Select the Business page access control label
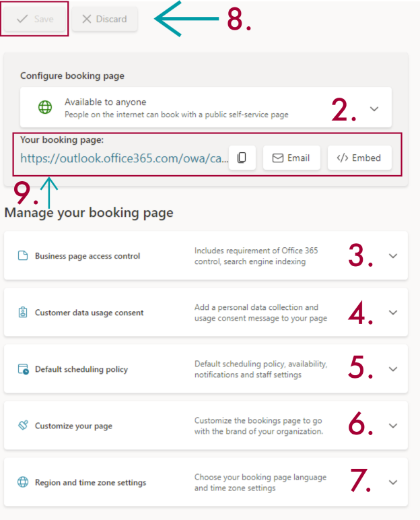 point(87,256)
